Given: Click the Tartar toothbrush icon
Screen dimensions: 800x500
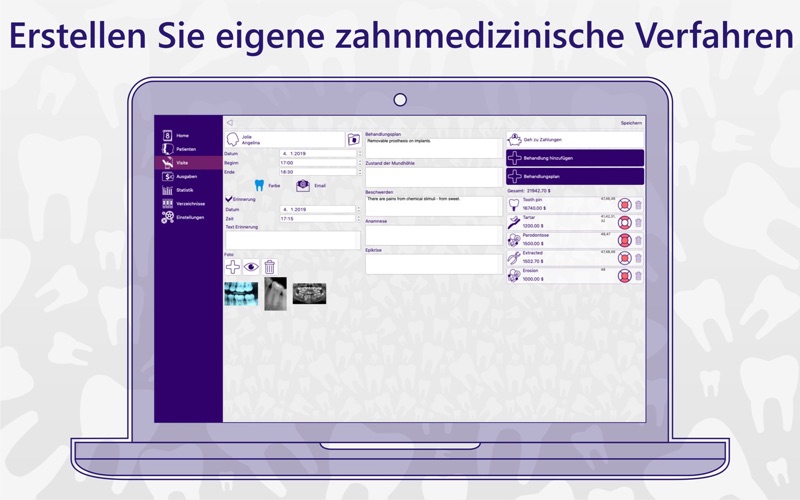Looking at the screenshot, I should 514,222.
